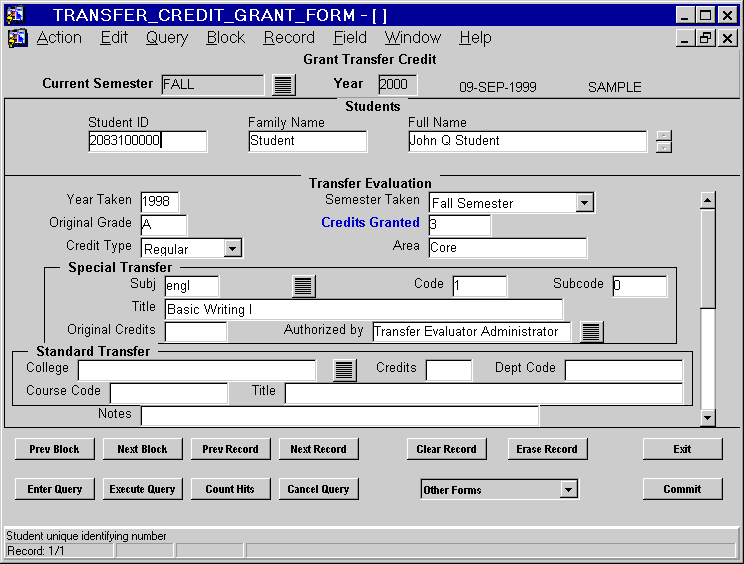Open the Help menu

(475, 37)
